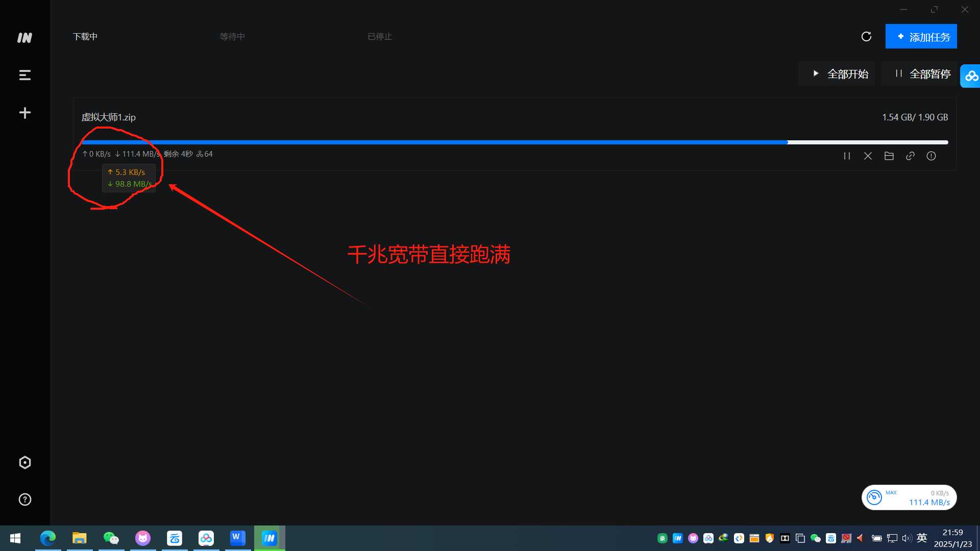Viewport: 980px width, 551px height.
Task: Open help via the question mark icon
Action: (x=24, y=499)
